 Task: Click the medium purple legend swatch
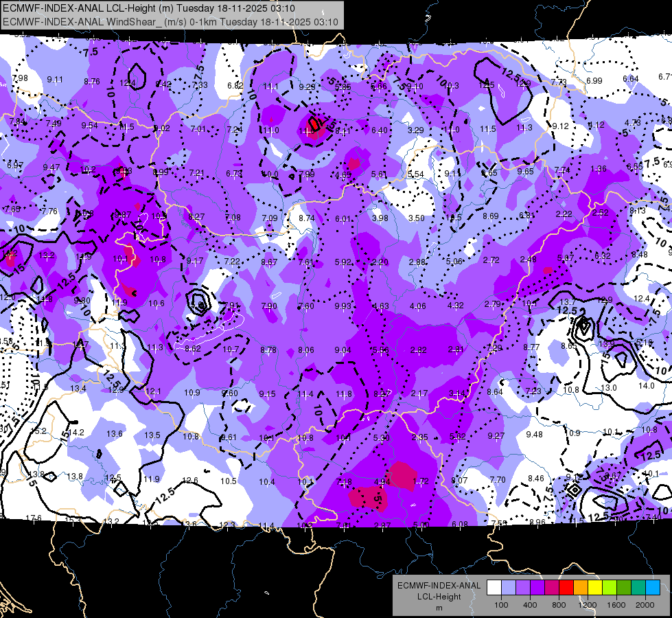523,588
